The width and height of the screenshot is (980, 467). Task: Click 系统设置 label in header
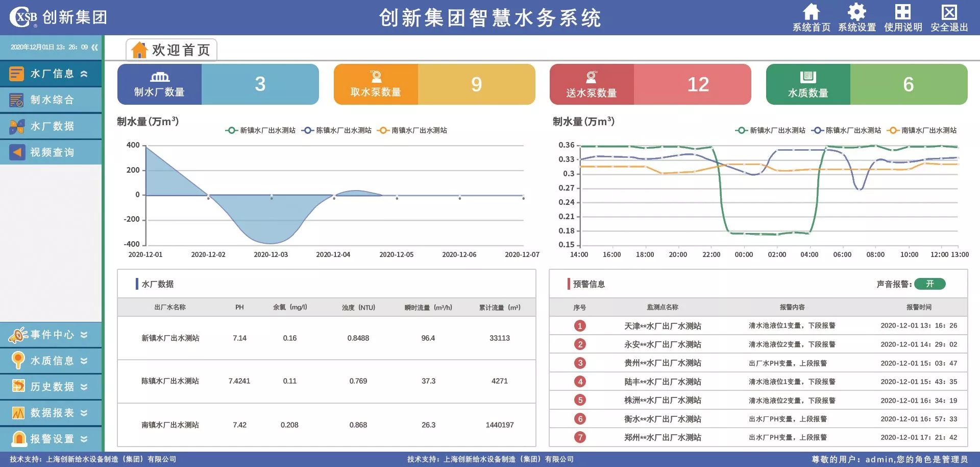pos(857,27)
